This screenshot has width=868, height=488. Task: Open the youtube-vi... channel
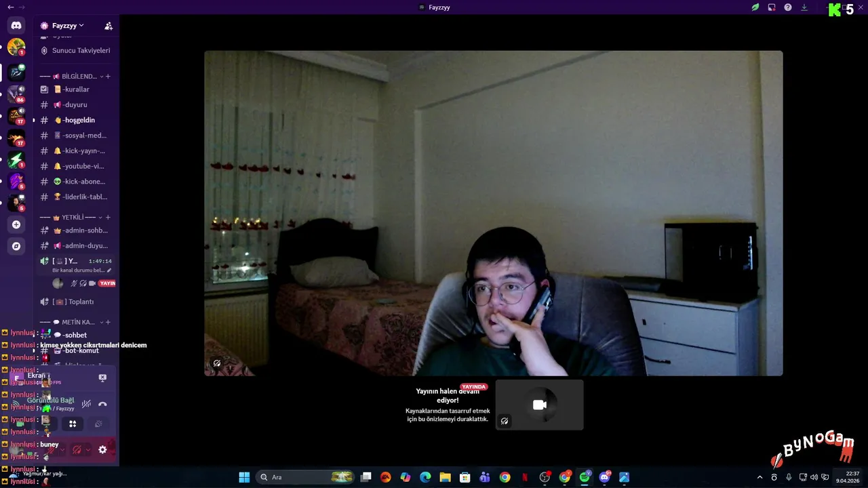pyautogui.click(x=76, y=166)
